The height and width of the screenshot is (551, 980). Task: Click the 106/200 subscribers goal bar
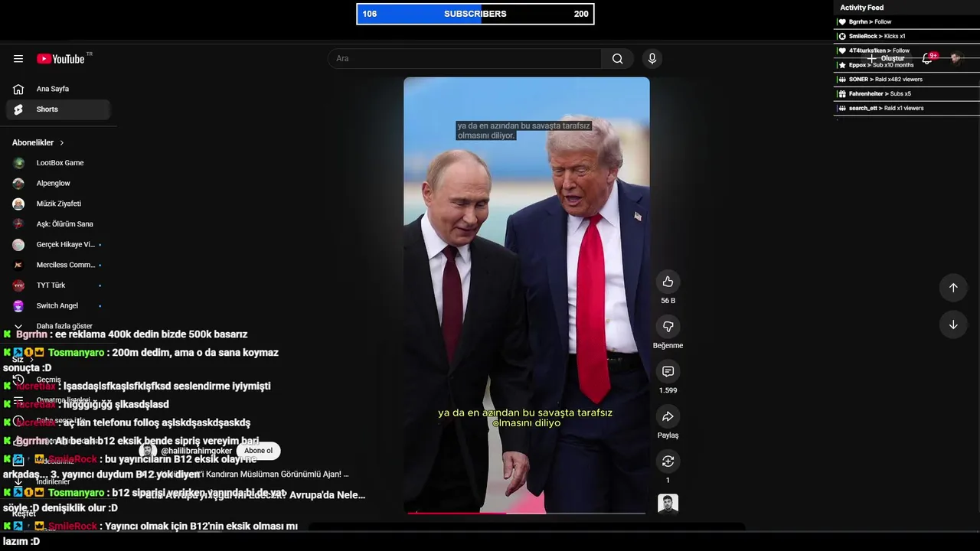(475, 14)
